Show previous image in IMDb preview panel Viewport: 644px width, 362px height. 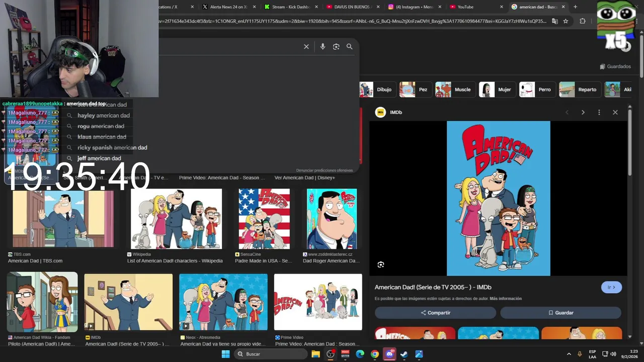coord(567,112)
